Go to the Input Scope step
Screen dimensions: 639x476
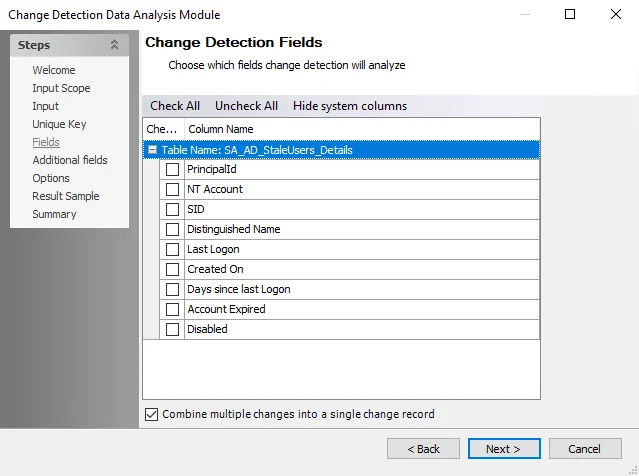61,88
